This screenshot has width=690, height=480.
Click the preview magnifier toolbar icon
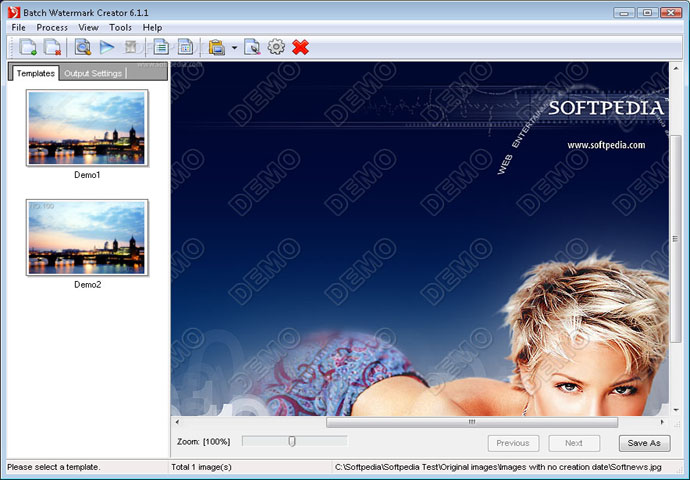[x=84, y=47]
